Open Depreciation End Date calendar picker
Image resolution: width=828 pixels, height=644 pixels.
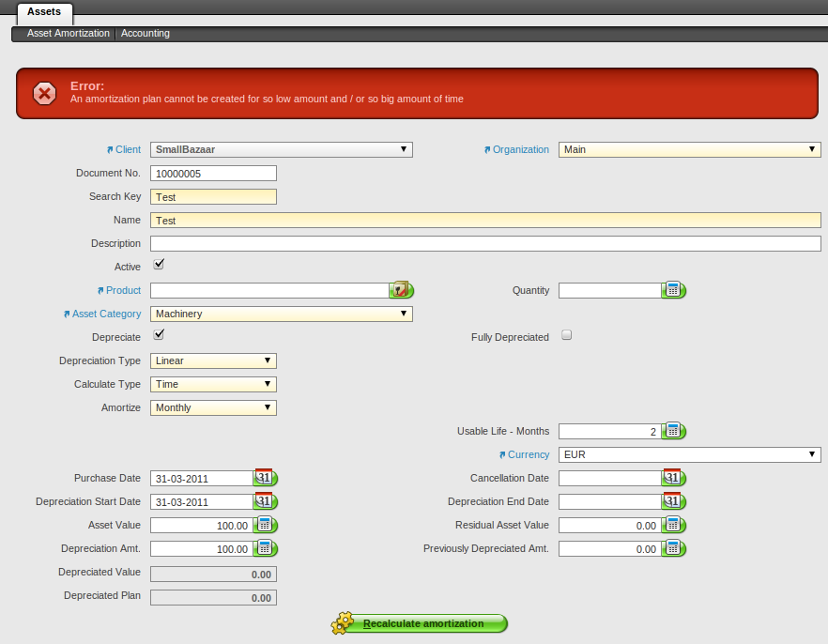tap(673, 501)
